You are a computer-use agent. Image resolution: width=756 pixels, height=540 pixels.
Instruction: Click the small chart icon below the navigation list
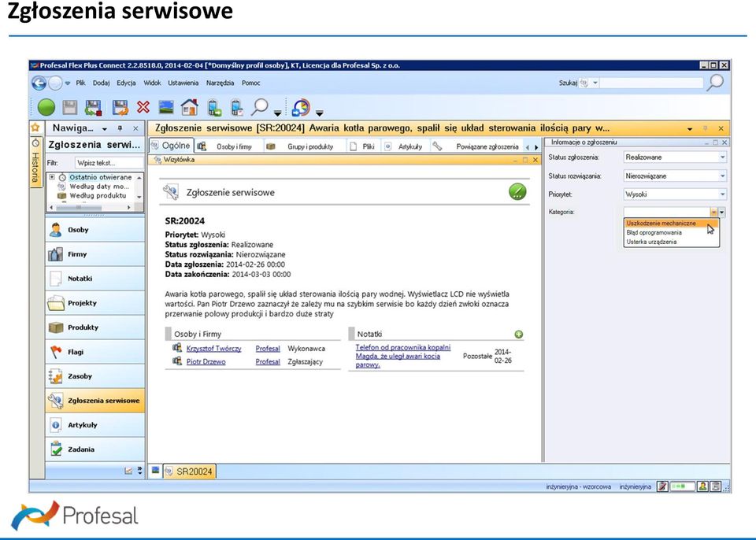click(x=128, y=471)
